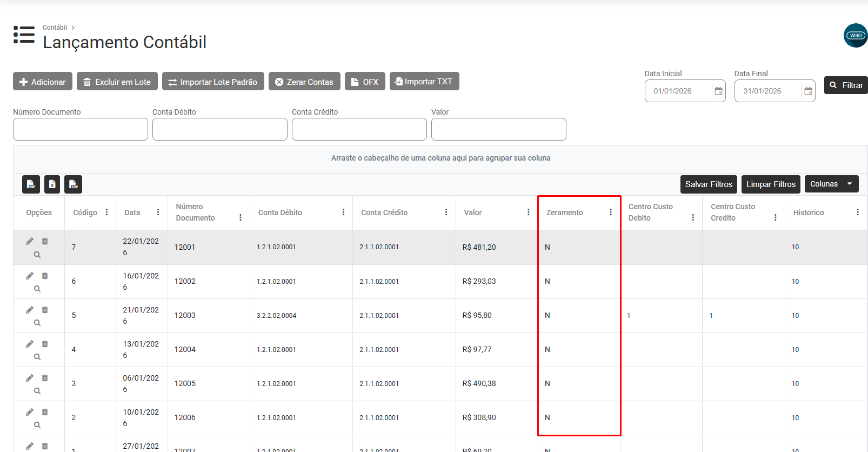Open the list menu icon beside the page title
This screenshot has height=452, width=868.
pyautogui.click(x=24, y=35)
